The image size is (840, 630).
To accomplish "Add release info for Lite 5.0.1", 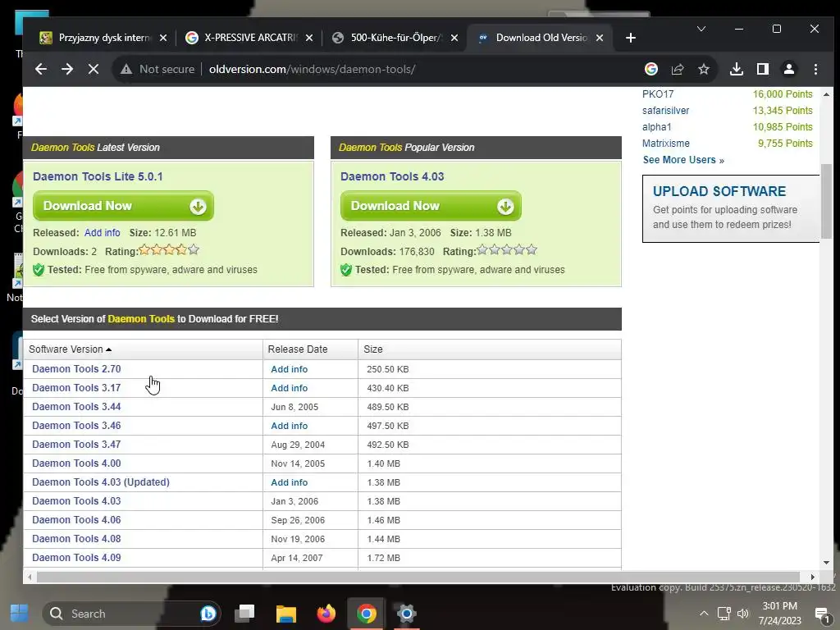I will click(102, 232).
